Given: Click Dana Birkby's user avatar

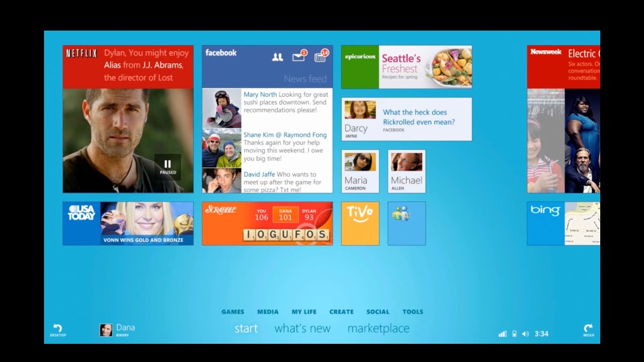Looking at the screenshot, I should pos(106,330).
